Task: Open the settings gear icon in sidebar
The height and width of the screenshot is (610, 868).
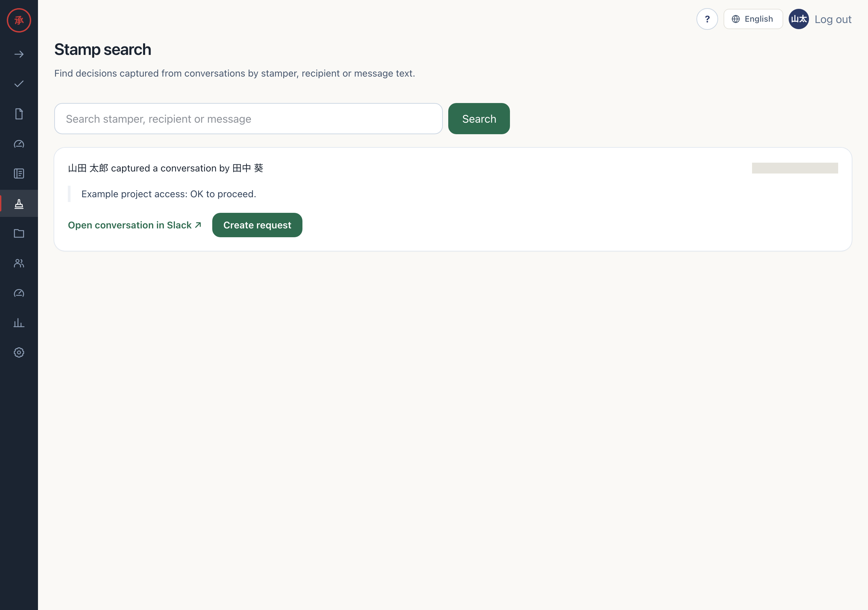Action: click(x=19, y=353)
